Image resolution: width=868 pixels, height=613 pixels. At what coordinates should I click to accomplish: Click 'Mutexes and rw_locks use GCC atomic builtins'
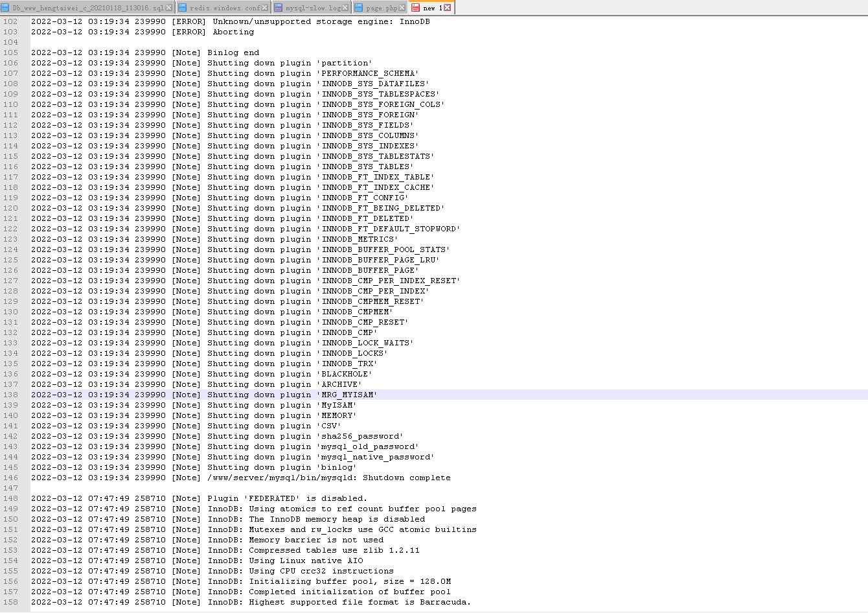coord(363,529)
